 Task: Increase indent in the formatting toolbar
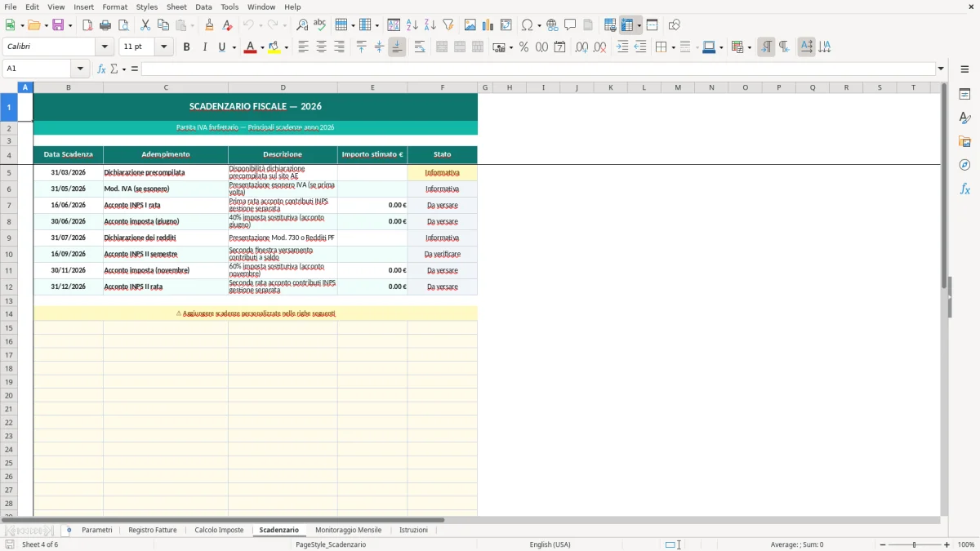pyautogui.click(x=623, y=47)
